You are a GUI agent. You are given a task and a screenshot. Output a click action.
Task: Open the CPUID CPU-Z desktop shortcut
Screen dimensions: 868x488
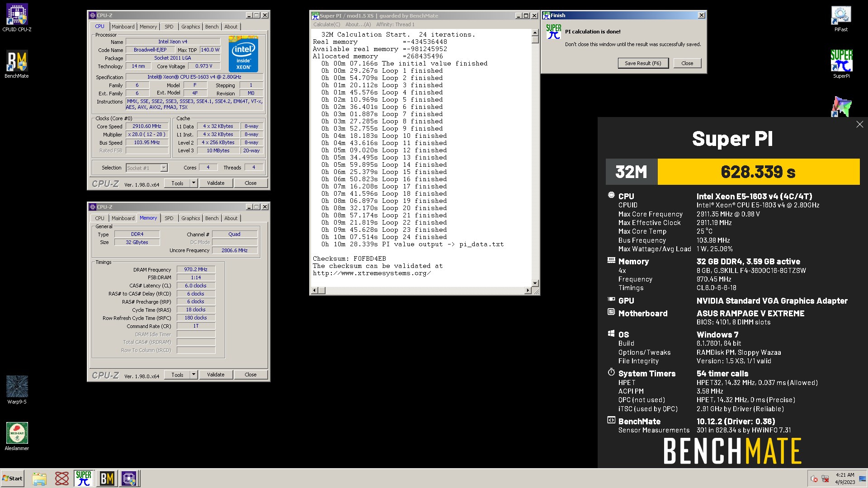17,18
